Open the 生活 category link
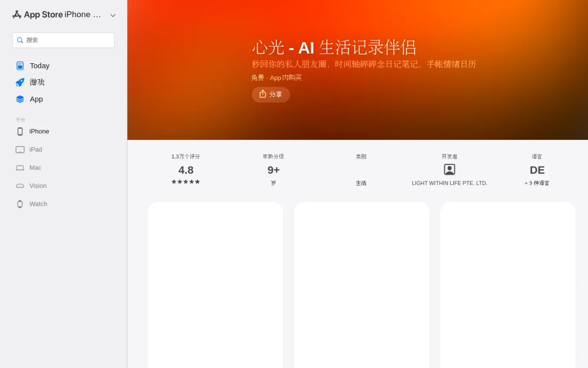Screen dimensions: 588x368 361,183
